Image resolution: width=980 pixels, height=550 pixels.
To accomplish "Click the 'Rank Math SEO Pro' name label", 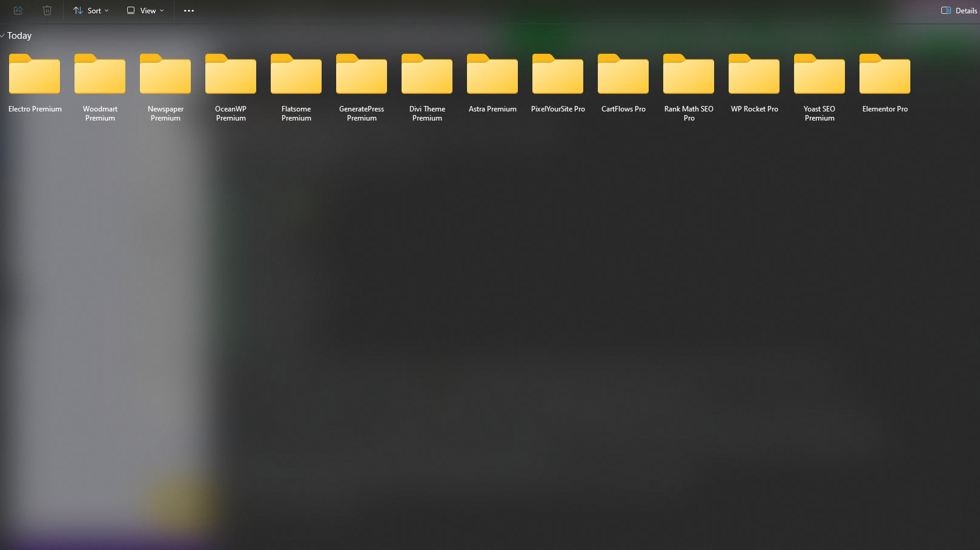I will point(689,113).
